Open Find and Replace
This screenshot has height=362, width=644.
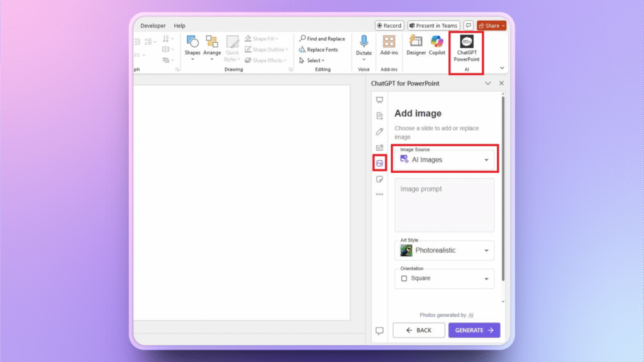point(323,38)
